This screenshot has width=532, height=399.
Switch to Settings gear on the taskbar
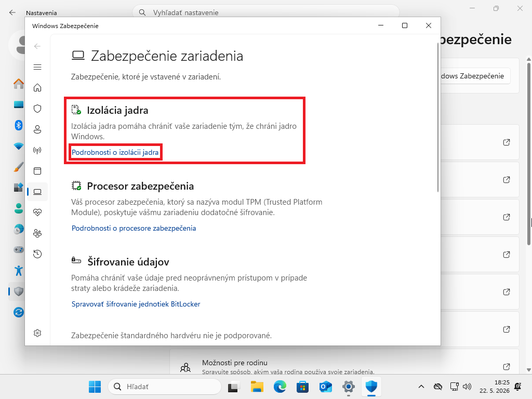click(349, 387)
